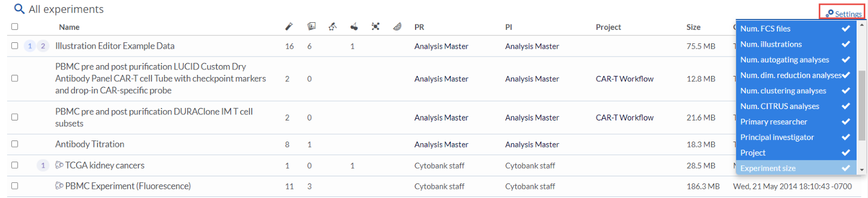Untick the Num. illustrations column option
Viewport: 868px width, 198px height.
pos(796,44)
